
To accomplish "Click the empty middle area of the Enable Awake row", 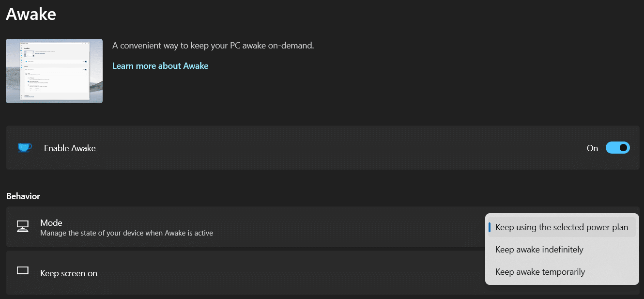I will [339, 148].
